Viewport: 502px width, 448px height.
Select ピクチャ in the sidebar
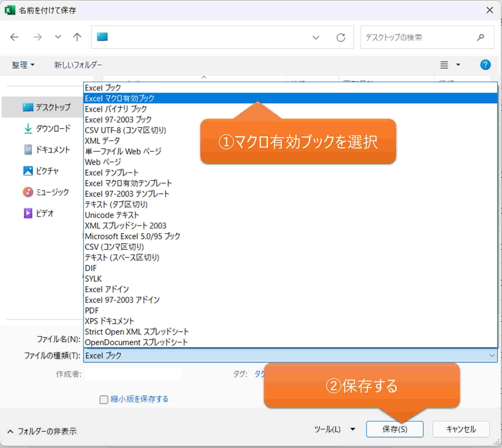pos(41,171)
